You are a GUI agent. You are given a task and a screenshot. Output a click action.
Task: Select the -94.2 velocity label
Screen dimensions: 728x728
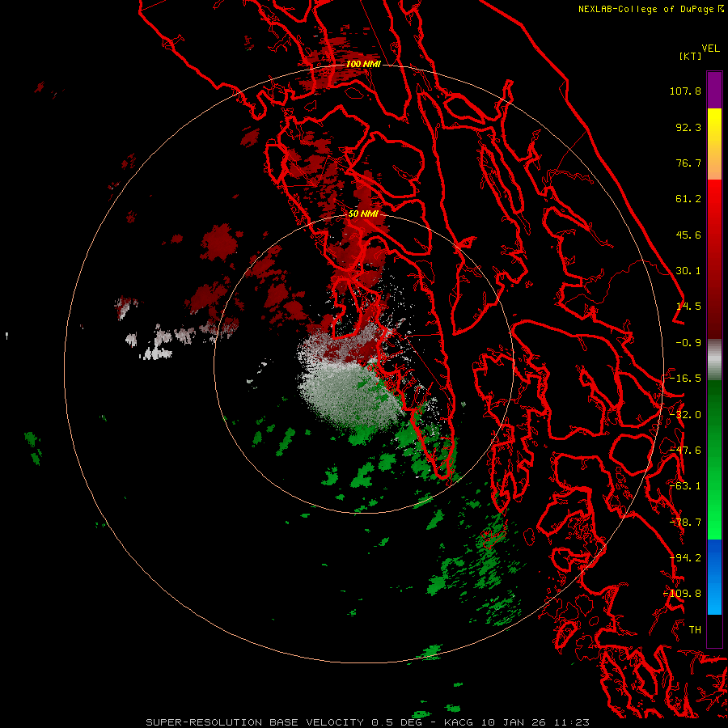(x=685, y=558)
